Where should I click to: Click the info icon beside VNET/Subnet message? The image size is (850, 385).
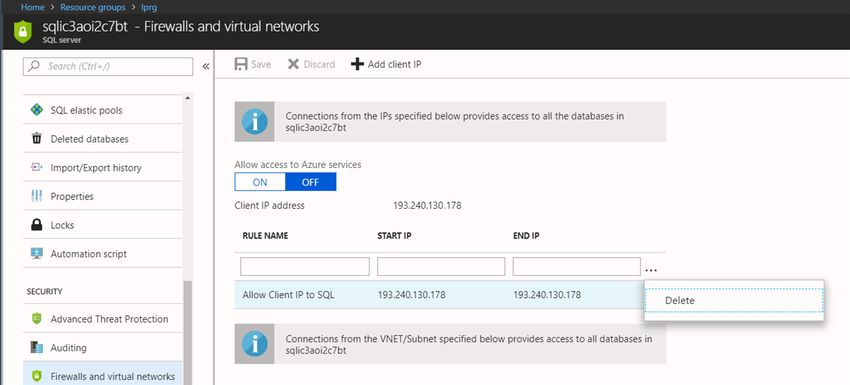coord(254,344)
